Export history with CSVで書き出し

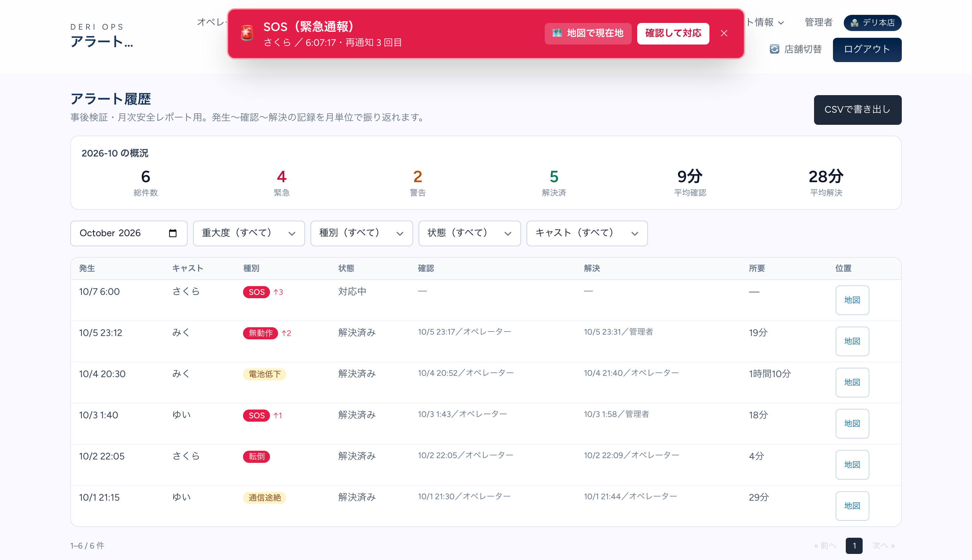857,110
